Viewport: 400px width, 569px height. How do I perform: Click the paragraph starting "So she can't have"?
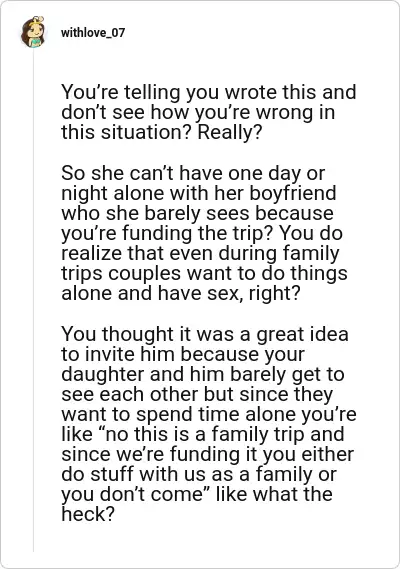[204, 233]
